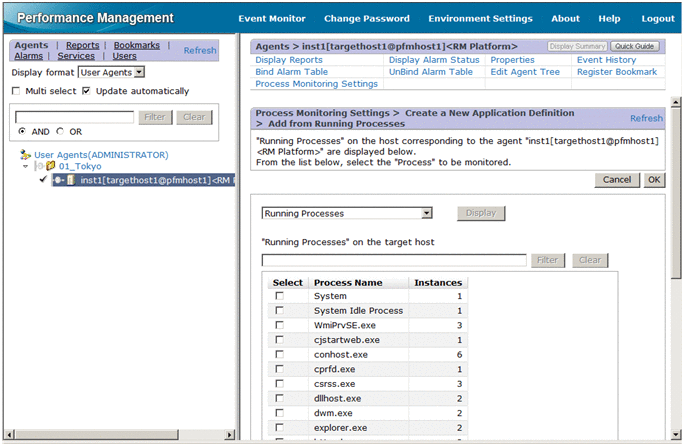This screenshot has height=447, width=685.
Task: Open Environment Settings in the top menu
Action: click(480, 19)
